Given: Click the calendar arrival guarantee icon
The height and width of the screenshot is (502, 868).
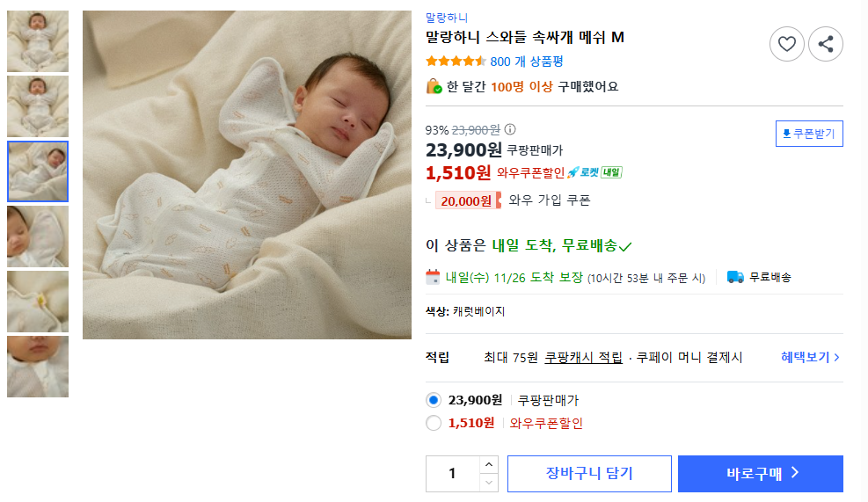Looking at the screenshot, I should click(x=433, y=277).
